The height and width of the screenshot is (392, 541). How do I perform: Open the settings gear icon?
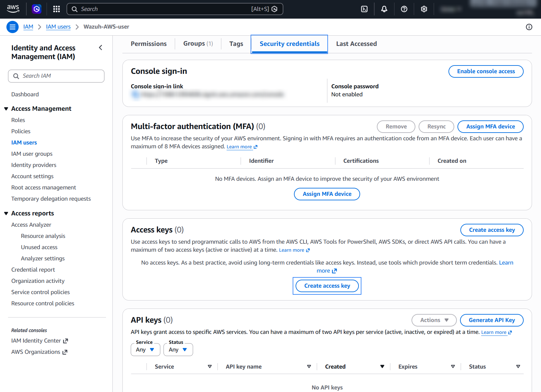424,9
